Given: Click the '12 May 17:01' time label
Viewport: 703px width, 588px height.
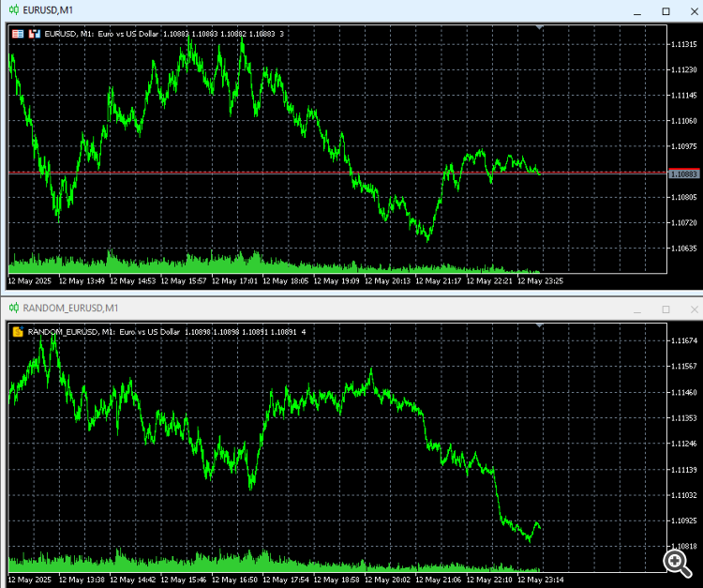Looking at the screenshot, I should (234, 281).
